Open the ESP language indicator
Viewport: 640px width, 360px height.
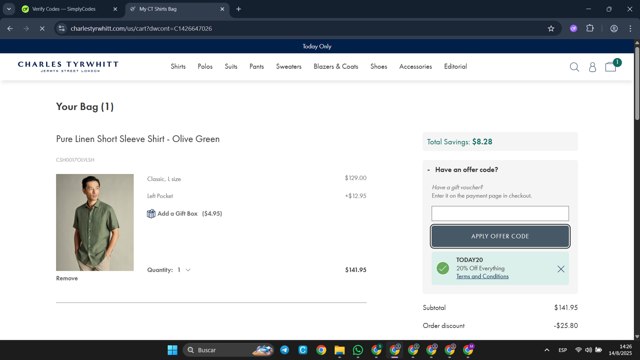563,350
